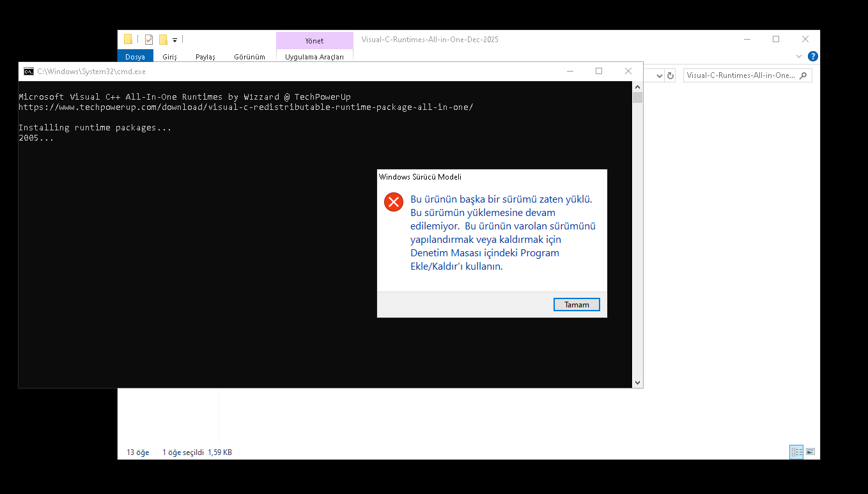868x494 pixels.
Task: Expand the Explorer ribbon with the chevron
Action: [x=798, y=56]
